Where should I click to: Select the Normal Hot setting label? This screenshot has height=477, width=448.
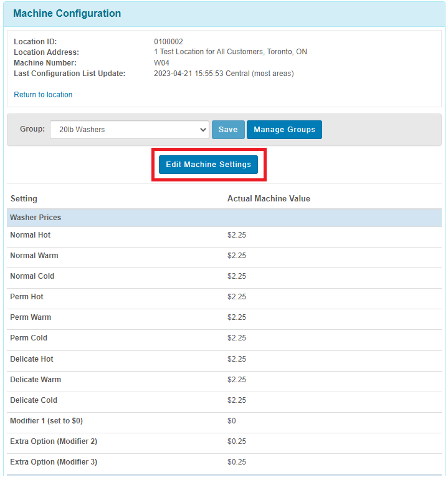30,235
